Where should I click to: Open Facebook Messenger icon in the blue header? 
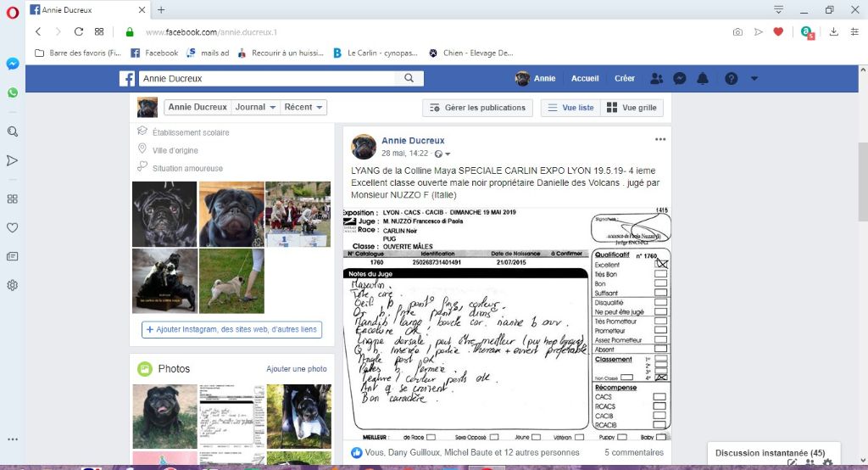point(679,79)
